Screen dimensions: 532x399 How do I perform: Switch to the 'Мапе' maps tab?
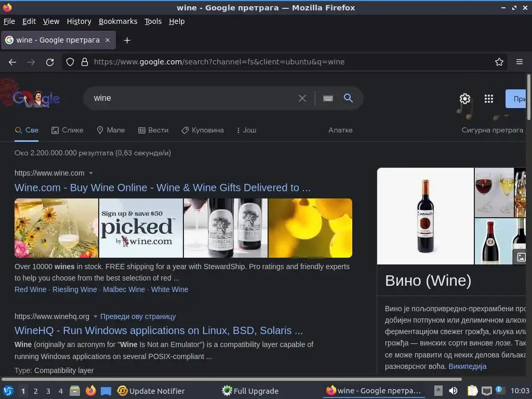coord(111,130)
